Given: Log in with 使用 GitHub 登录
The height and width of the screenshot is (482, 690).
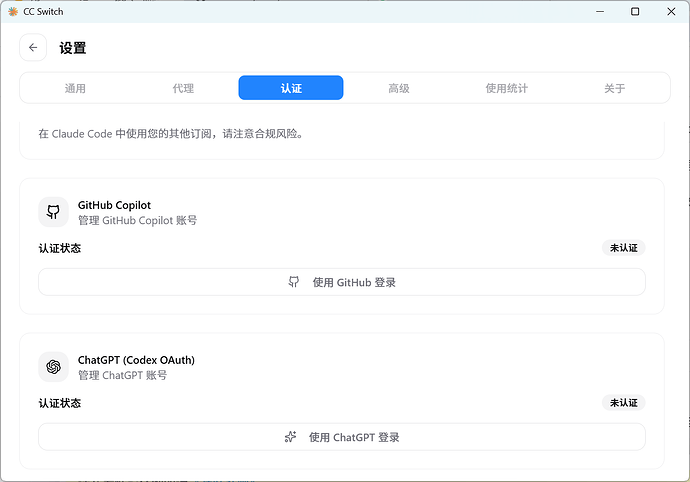Looking at the screenshot, I should [x=342, y=282].
